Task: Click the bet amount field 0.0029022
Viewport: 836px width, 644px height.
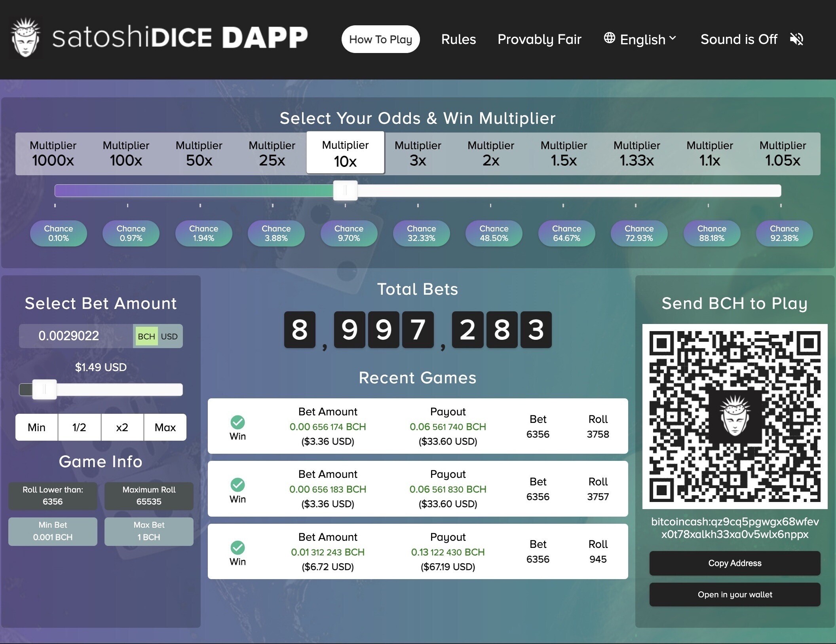Action: point(76,336)
